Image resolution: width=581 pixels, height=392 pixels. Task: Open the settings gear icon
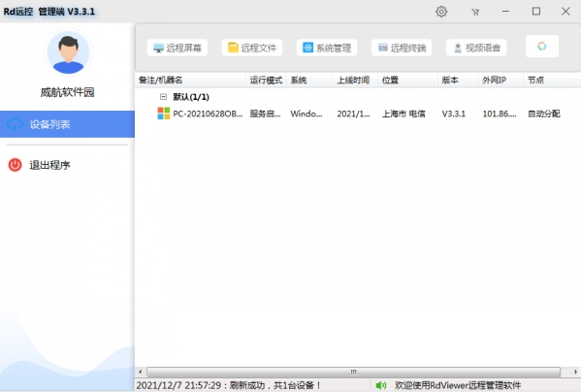[441, 12]
